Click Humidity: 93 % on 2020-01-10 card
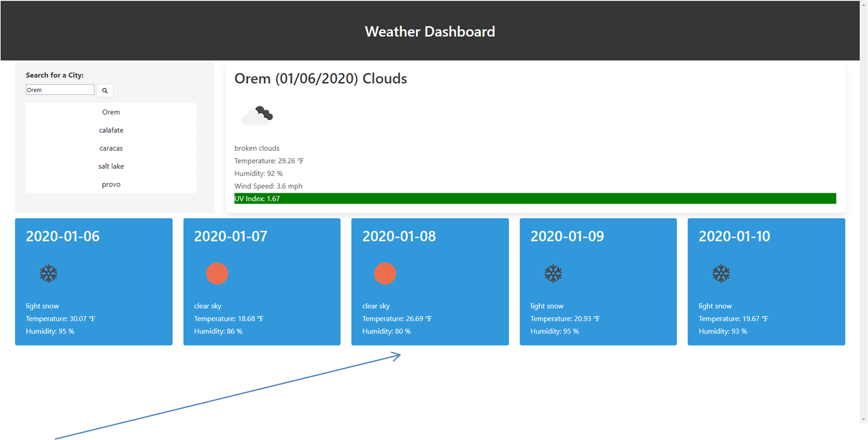Screen dimensions: 868x440 723,331
